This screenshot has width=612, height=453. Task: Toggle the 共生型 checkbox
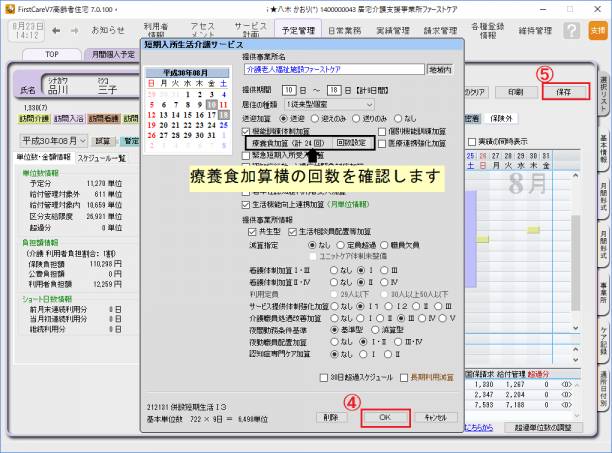250,231
